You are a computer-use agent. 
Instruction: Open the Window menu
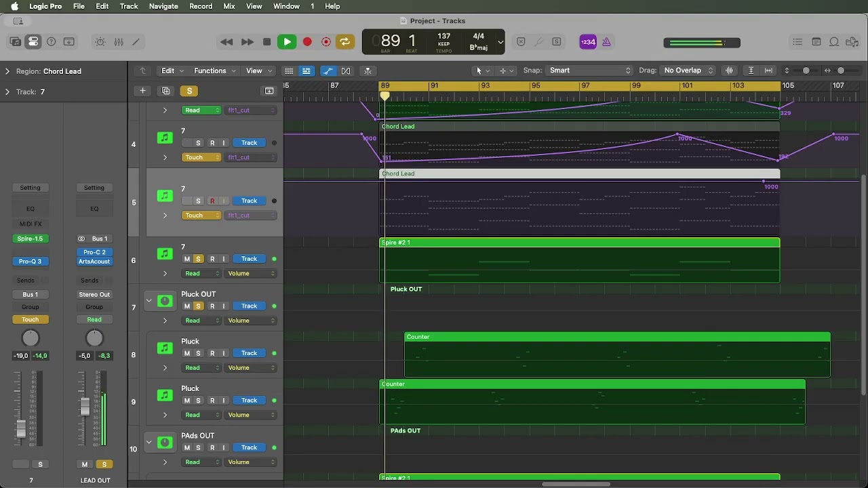pos(286,6)
